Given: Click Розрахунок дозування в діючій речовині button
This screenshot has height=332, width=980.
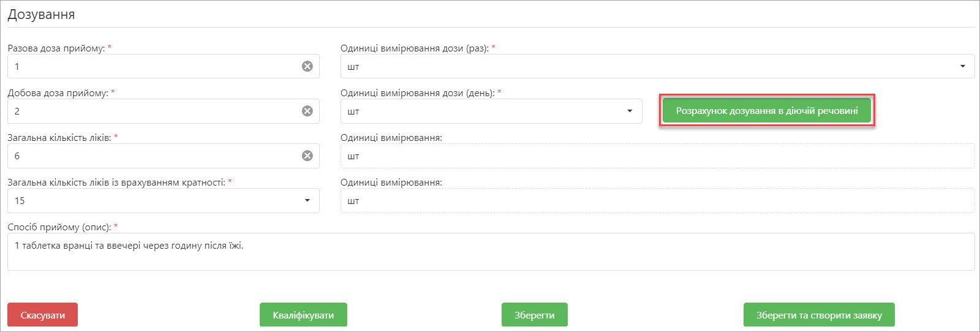Looking at the screenshot, I should coord(766,111).
